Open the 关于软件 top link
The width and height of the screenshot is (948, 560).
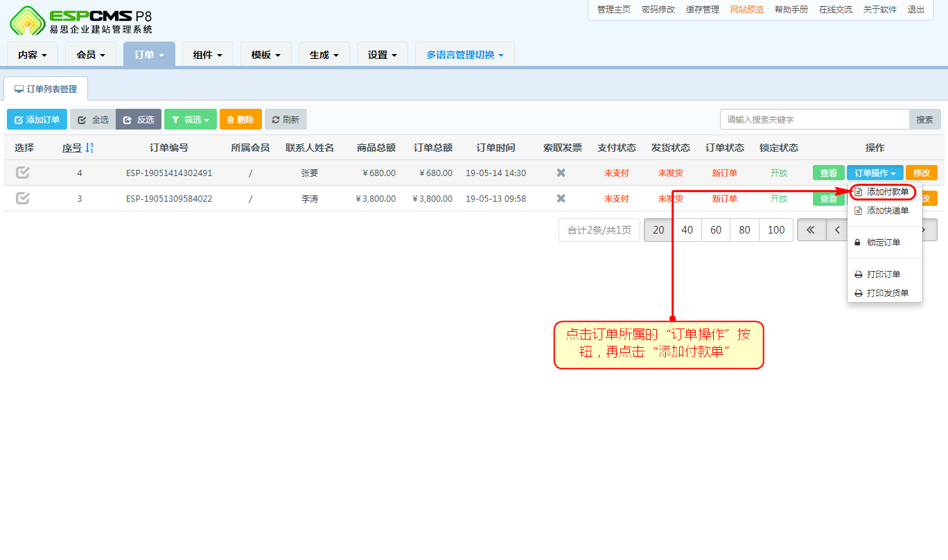click(880, 10)
